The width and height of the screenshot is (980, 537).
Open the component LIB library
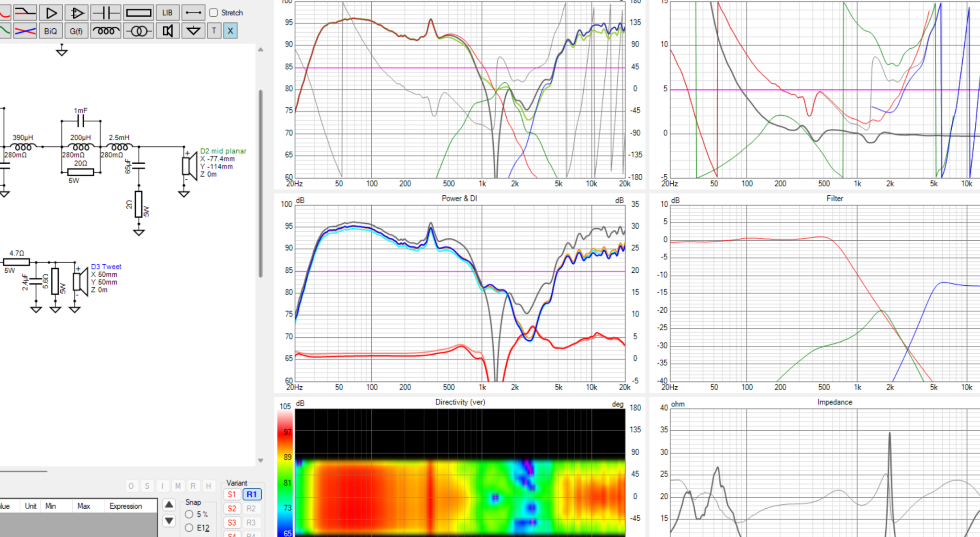(167, 12)
